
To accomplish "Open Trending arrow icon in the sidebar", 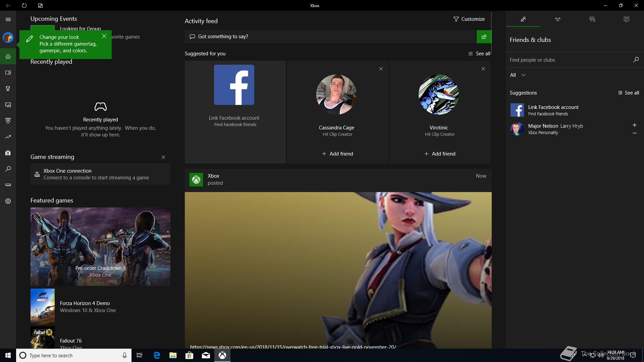I will [x=8, y=137].
